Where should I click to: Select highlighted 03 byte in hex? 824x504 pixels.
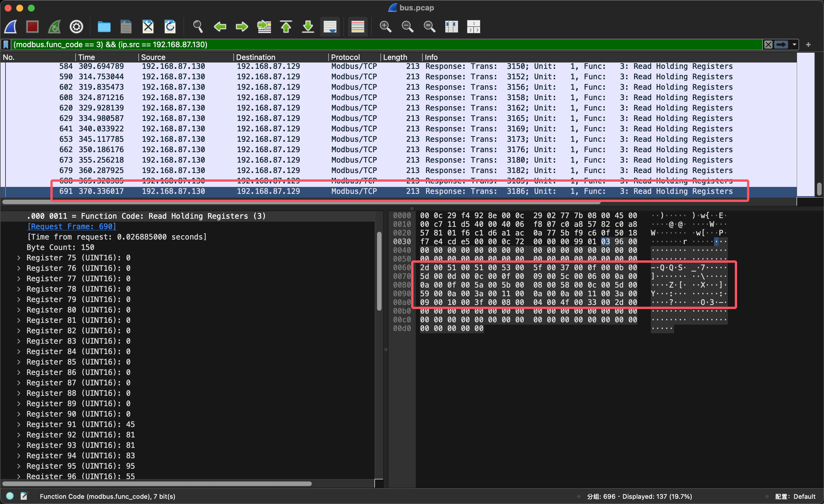pyautogui.click(x=605, y=241)
